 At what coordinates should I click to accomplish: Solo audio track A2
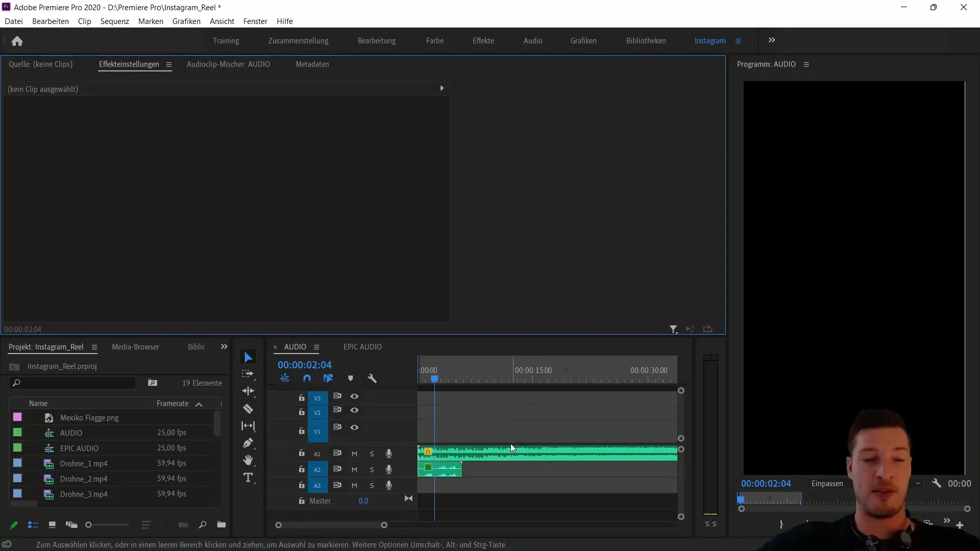coord(372,469)
